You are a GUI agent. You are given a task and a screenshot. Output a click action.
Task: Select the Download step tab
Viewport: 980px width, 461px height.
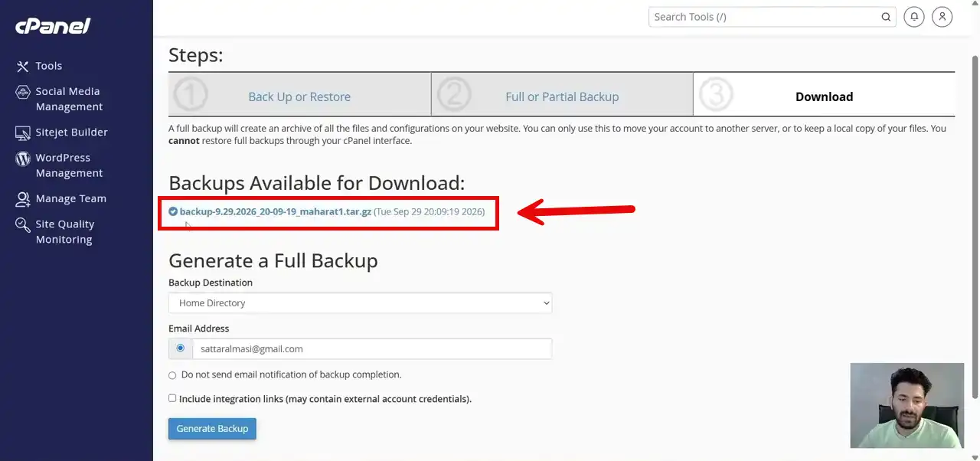[x=824, y=97]
